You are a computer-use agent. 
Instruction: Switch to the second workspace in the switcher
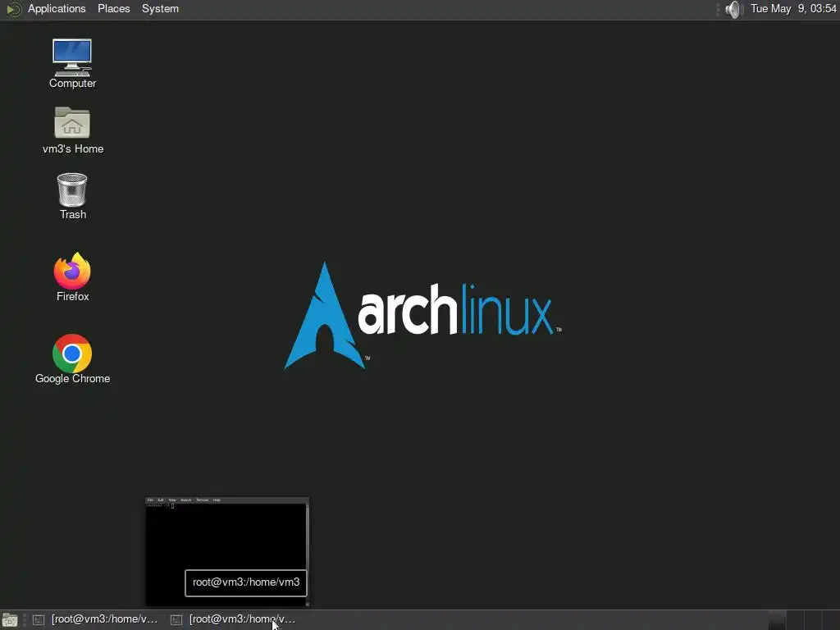point(795,620)
